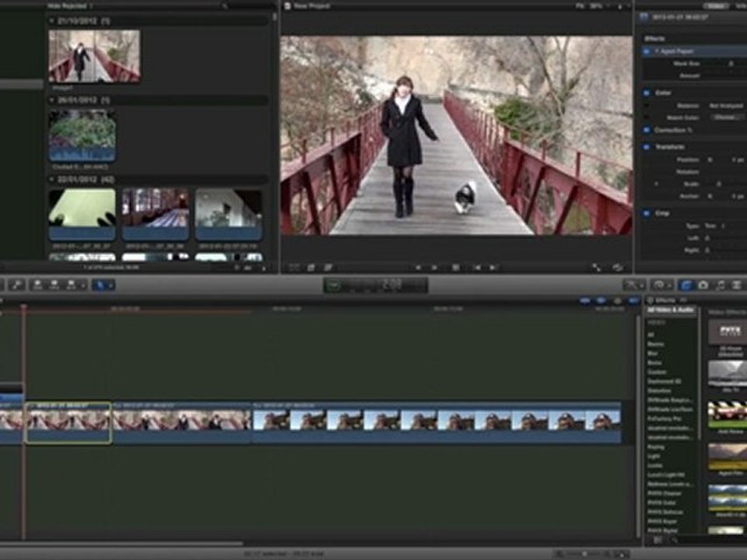Image resolution: width=747 pixels, height=560 pixels.
Task: Open the effects browser icon in toolbar
Action: [x=686, y=285]
